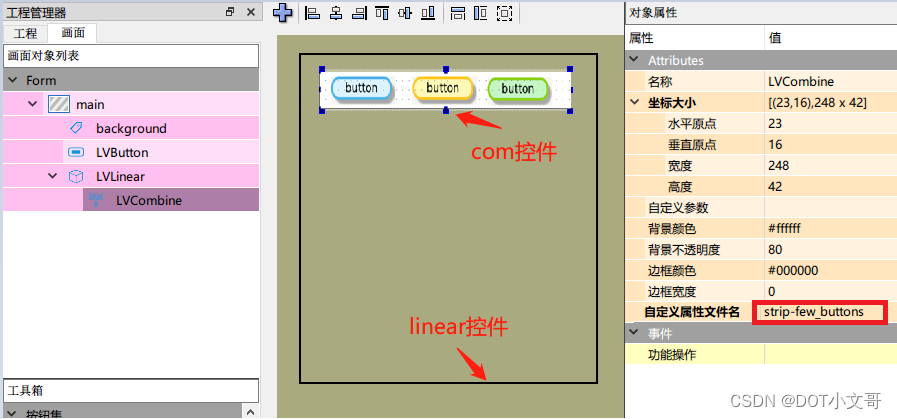
Task: Click the 画面对象列表 header
Action: pos(131,57)
